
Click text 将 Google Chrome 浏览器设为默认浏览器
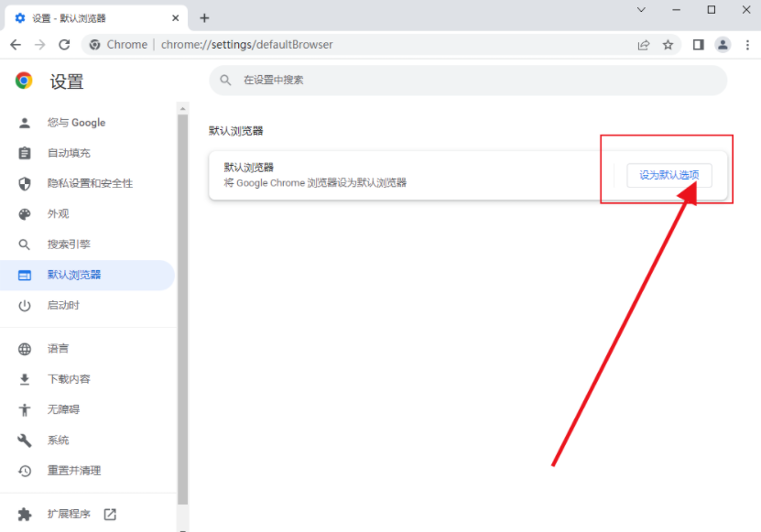point(315,183)
